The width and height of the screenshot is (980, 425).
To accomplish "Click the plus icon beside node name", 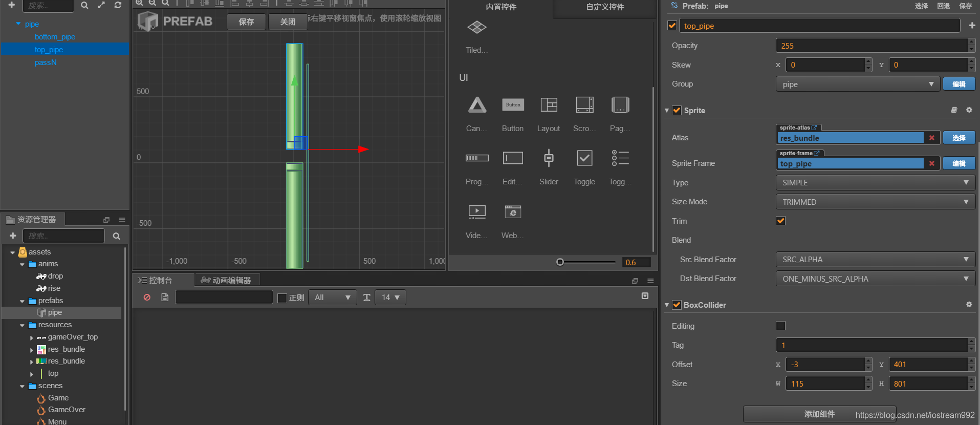I will pyautogui.click(x=972, y=26).
